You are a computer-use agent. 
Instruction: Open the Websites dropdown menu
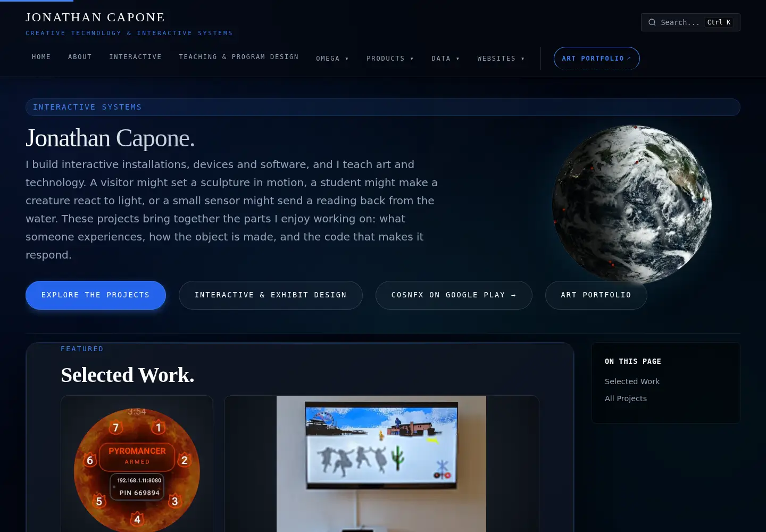[501, 59]
